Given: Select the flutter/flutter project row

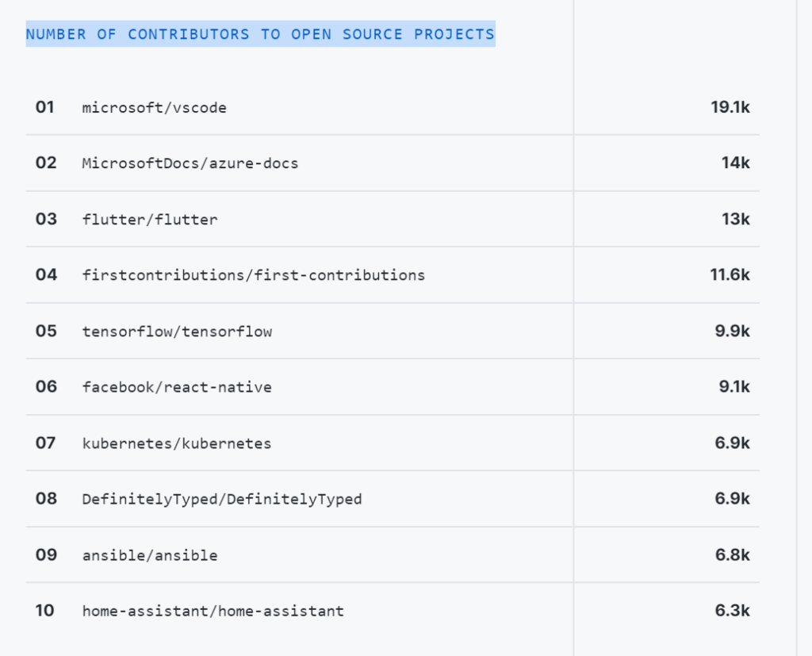Looking at the screenshot, I should pyautogui.click(x=393, y=219).
